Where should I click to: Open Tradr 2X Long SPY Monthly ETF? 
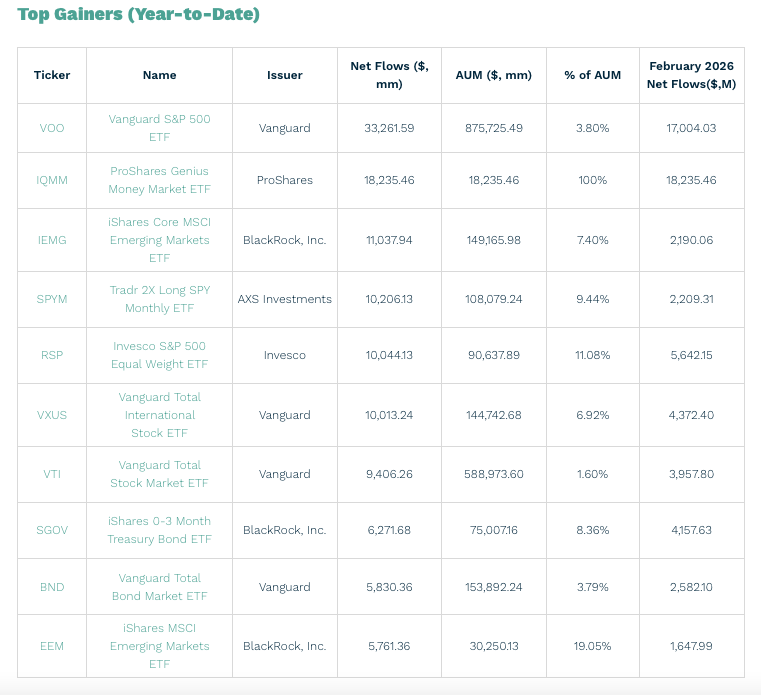click(159, 299)
